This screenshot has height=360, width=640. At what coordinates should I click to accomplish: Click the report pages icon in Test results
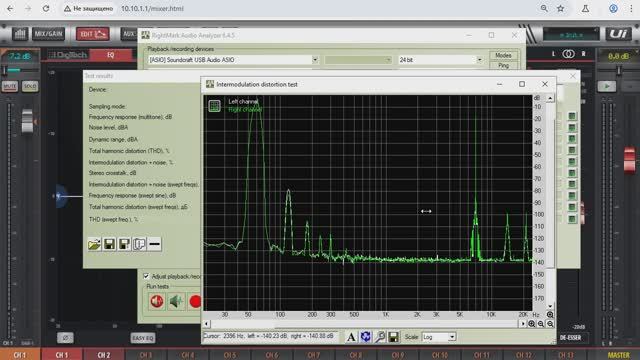(x=140, y=244)
